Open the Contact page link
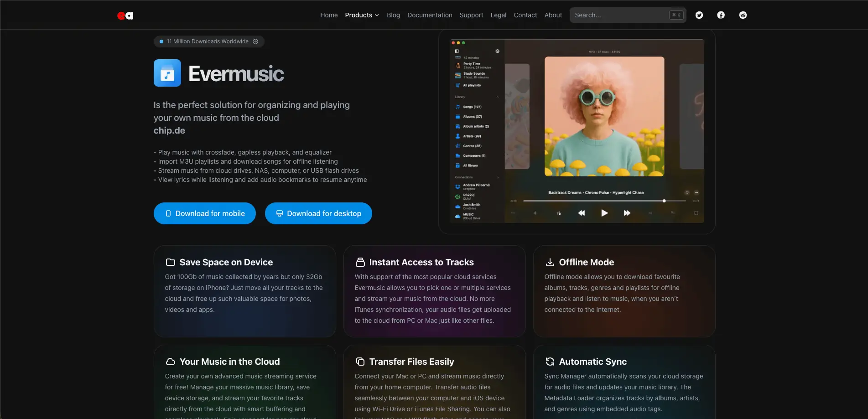The image size is (868, 419). [525, 15]
